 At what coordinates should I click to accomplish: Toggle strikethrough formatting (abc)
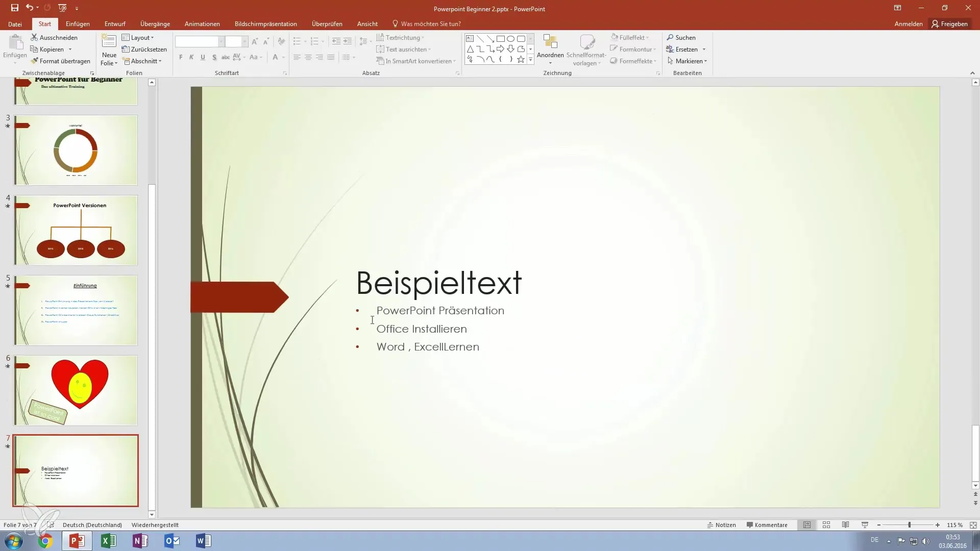pyautogui.click(x=225, y=57)
